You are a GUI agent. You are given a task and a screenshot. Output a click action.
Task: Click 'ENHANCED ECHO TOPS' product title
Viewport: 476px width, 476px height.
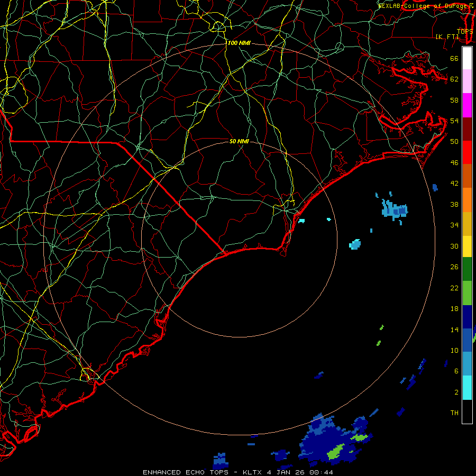coord(186,472)
